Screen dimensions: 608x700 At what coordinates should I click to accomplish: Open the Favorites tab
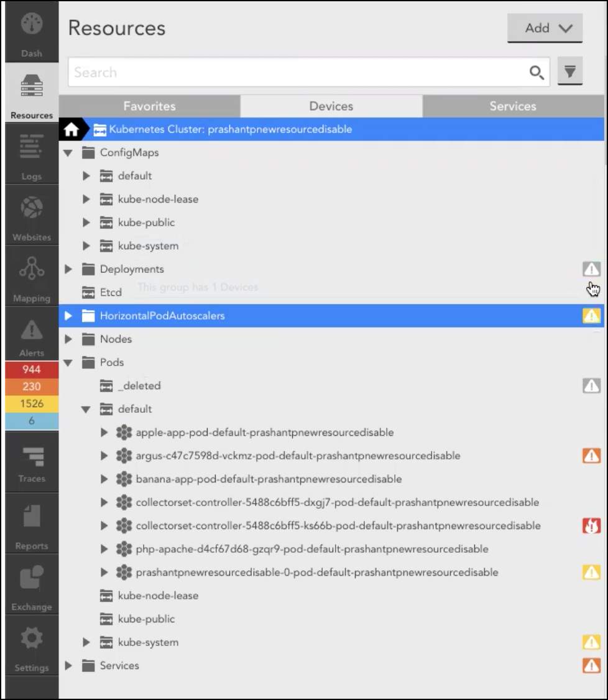pyautogui.click(x=149, y=106)
